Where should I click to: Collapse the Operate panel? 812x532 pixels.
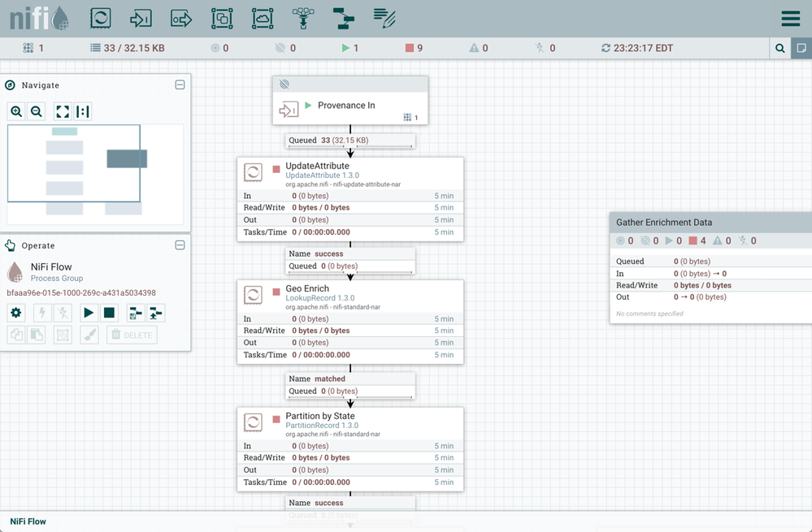(x=180, y=245)
